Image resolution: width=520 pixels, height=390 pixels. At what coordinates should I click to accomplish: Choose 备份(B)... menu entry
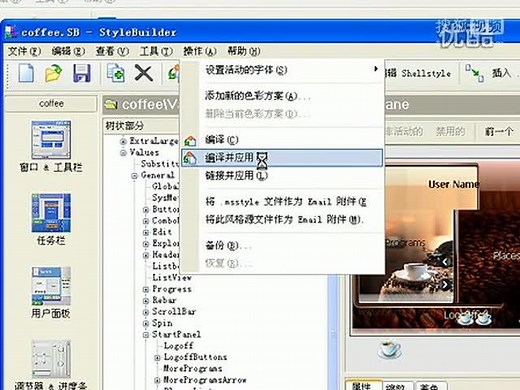[x=282, y=246]
